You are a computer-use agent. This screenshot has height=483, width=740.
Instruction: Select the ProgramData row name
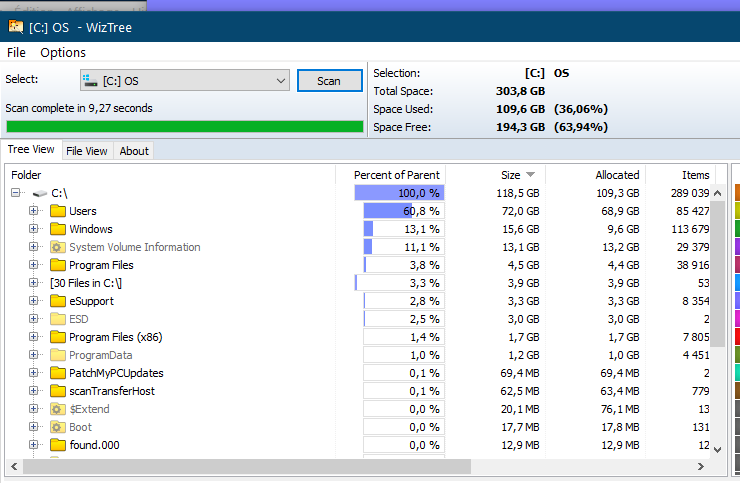point(101,355)
